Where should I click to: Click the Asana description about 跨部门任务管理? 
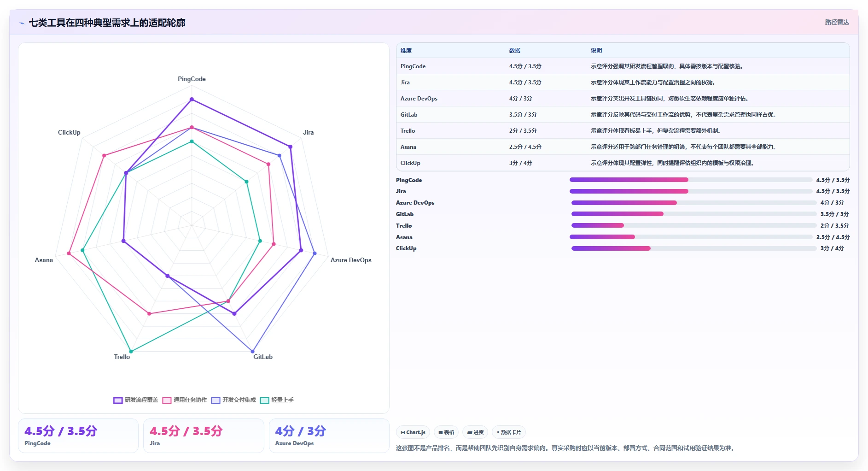click(x=684, y=147)
